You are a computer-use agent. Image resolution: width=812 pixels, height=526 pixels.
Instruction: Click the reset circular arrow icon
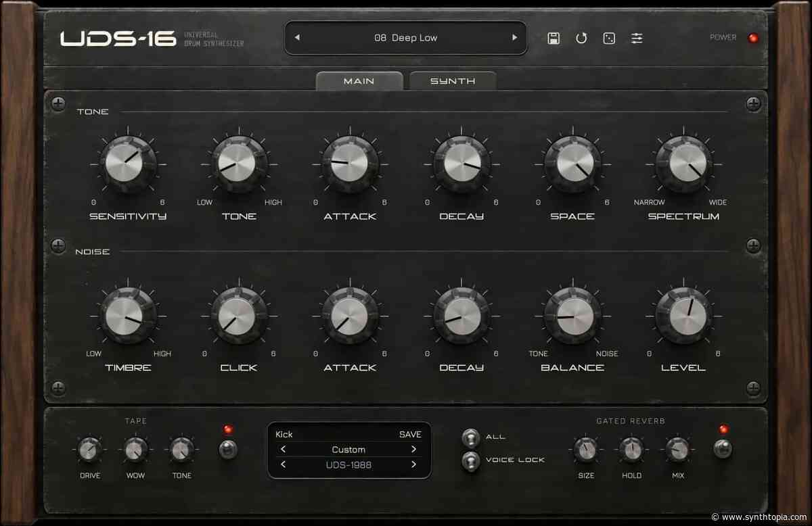(581, 38)
